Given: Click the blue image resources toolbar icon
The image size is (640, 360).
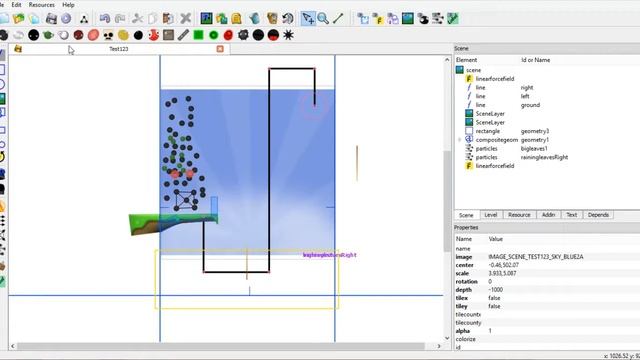Looking at the screenshot, I should [206, 18].
